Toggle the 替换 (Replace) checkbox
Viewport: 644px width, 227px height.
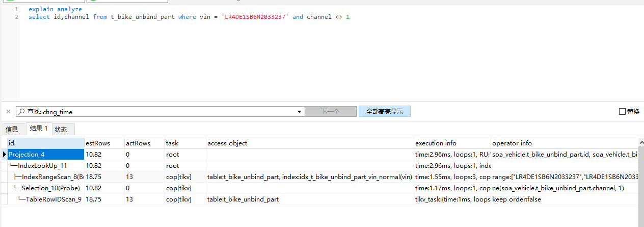click(622, 111)
